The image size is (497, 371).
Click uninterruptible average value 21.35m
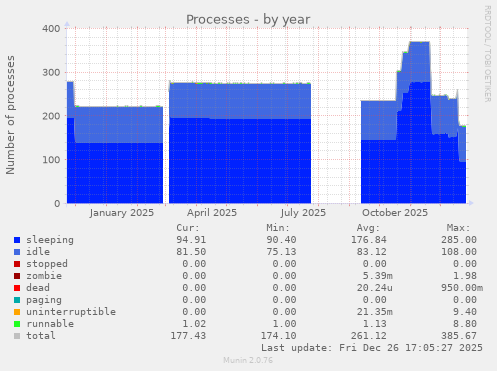375,312
